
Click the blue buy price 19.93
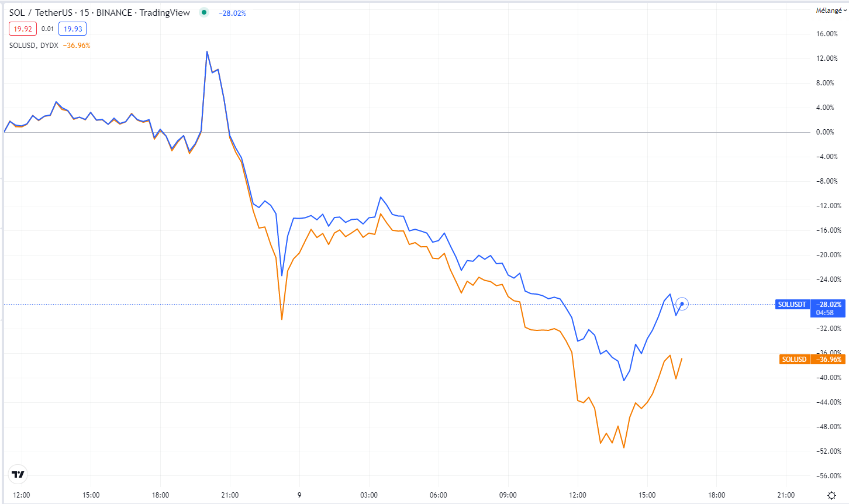73,29
